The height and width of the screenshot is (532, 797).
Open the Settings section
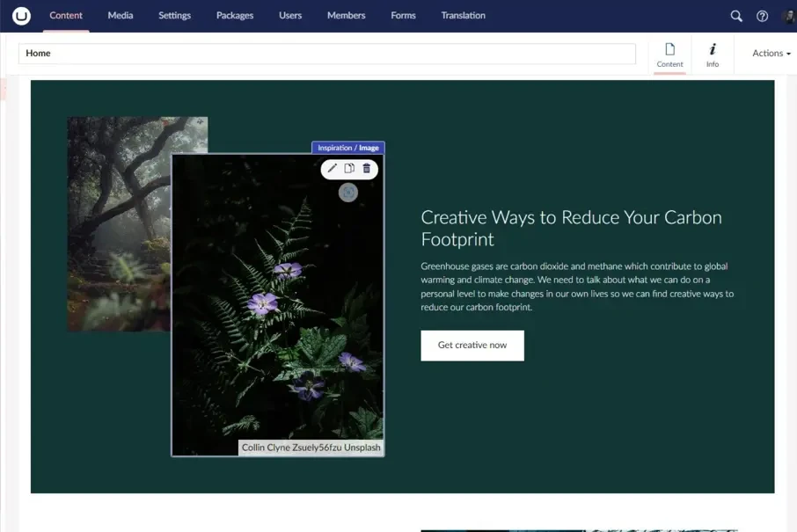(174, 16)
